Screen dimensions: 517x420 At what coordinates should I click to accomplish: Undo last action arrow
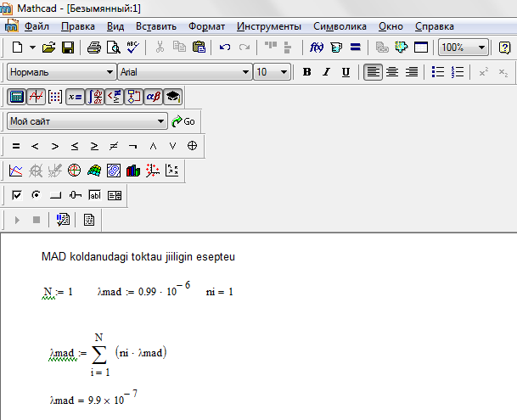pos(225,48)
